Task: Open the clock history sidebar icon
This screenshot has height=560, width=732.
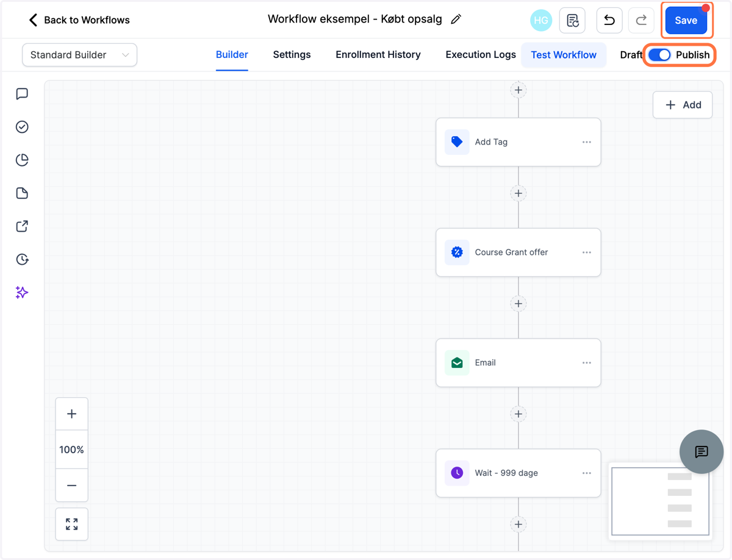Action: pyautogui.click(x=22, y=259)
